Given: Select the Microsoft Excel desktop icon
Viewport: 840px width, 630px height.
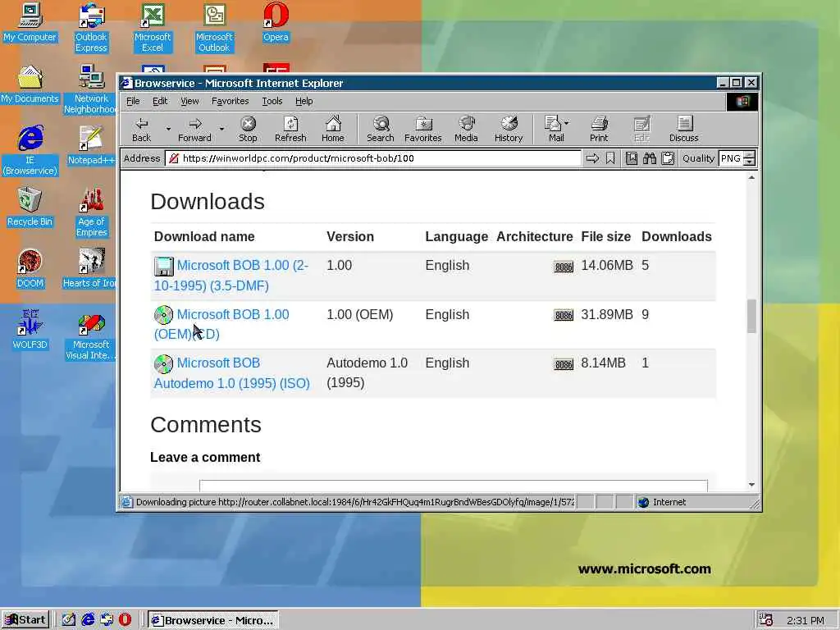Looking at the screenshot, I should (153, 27).
